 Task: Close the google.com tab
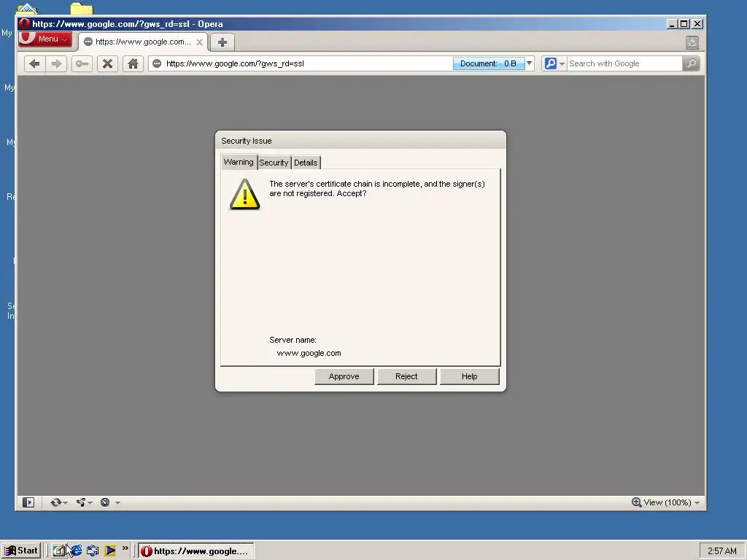tap(200, 42)
